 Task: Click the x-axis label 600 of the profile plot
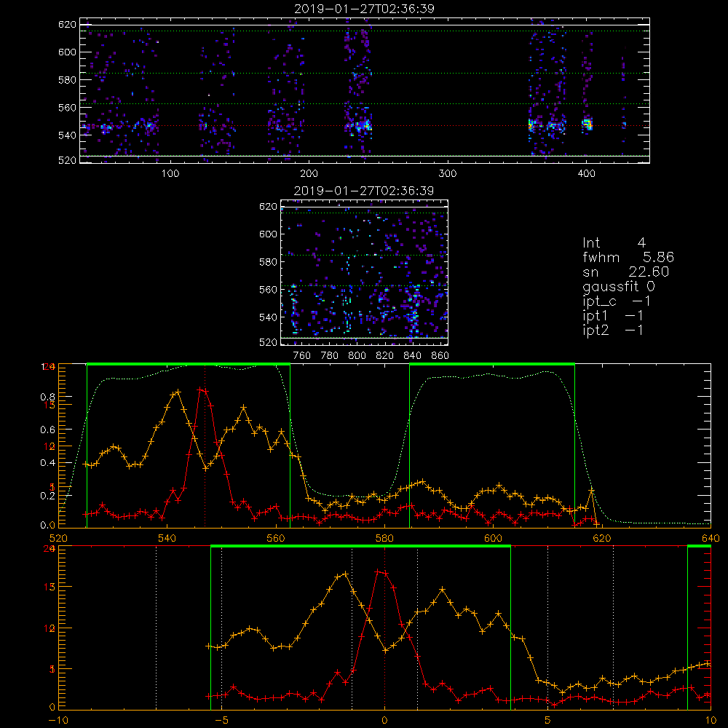(493, 538)
